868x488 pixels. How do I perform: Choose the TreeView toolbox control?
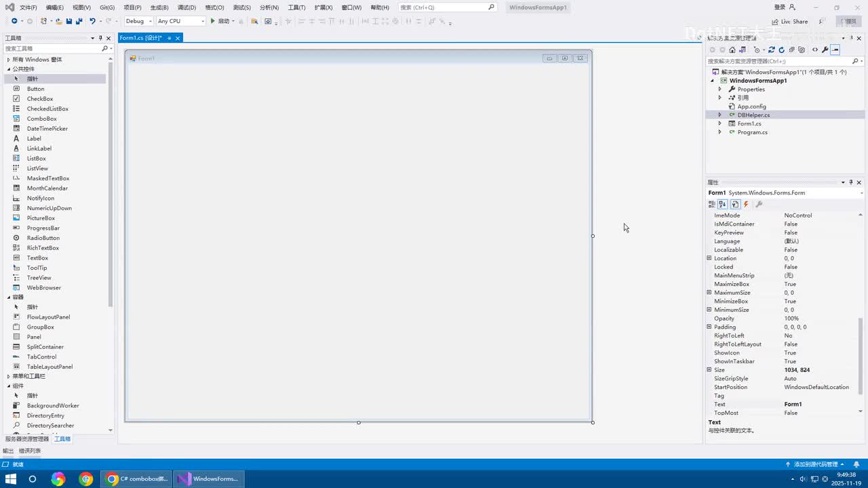[39, 278]
